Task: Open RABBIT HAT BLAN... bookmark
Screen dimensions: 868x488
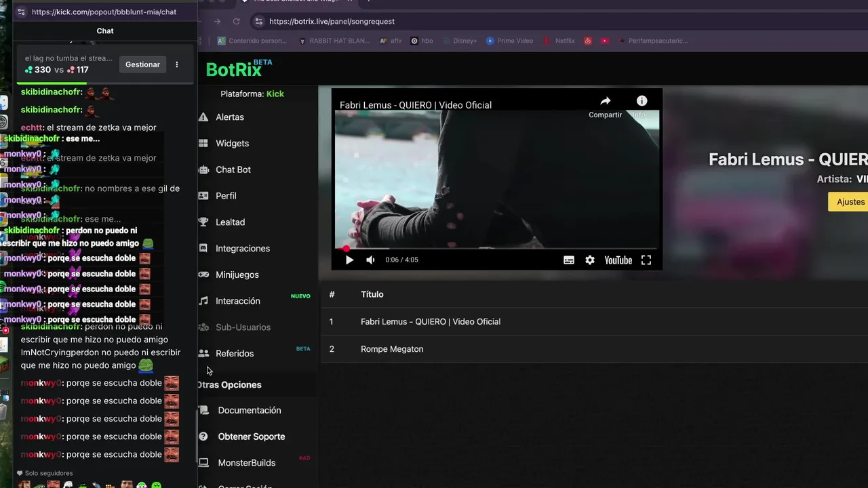Action: (334, 41)
